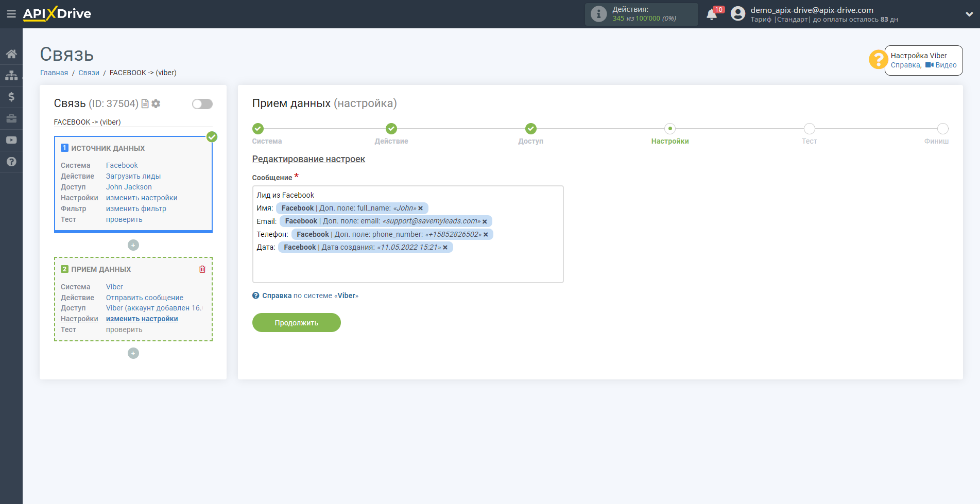Click source изменить настройки link
The height and width of the screenshot is (504, 980).
142,198
